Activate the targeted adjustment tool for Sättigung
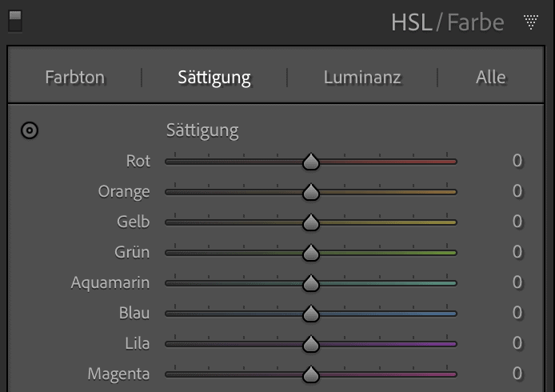555x392 pixels. (x=30, y=130)
